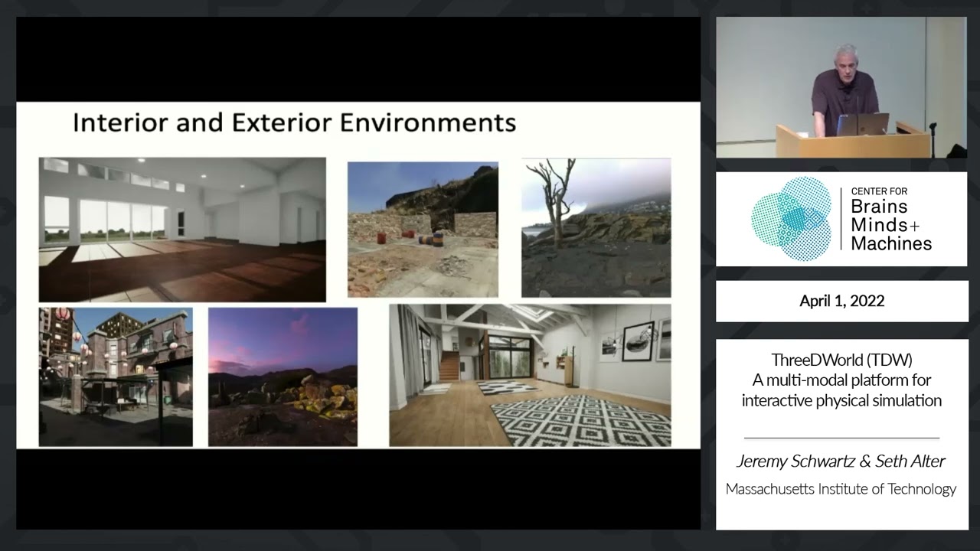Click the 'April 1, 2022' date panel
This screenshot has width=980, height=551.
click(x=841, y=301)
